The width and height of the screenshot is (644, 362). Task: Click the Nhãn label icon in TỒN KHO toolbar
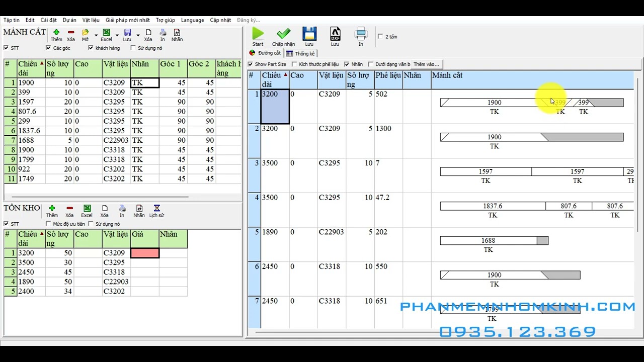[x=139, y=208]
